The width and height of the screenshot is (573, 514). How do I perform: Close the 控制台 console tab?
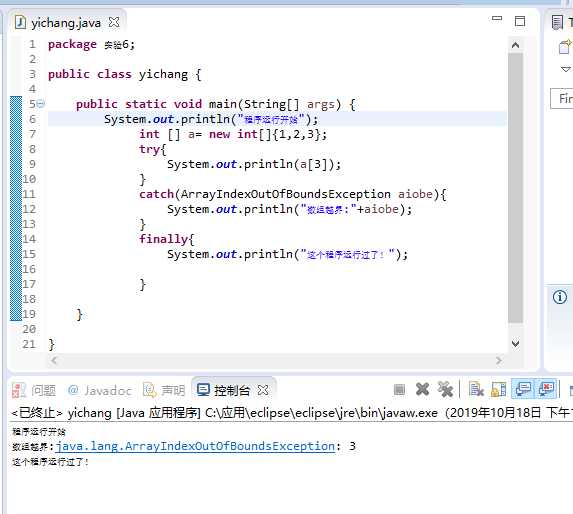tap(263, 390)
